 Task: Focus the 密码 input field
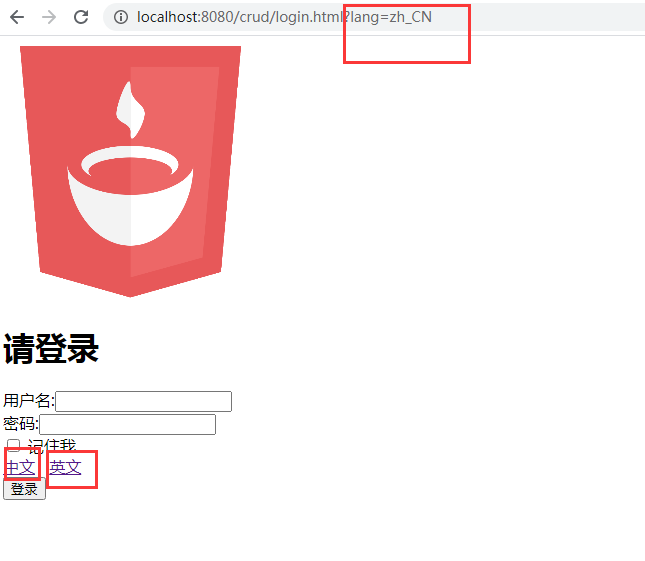click(128, 424)
